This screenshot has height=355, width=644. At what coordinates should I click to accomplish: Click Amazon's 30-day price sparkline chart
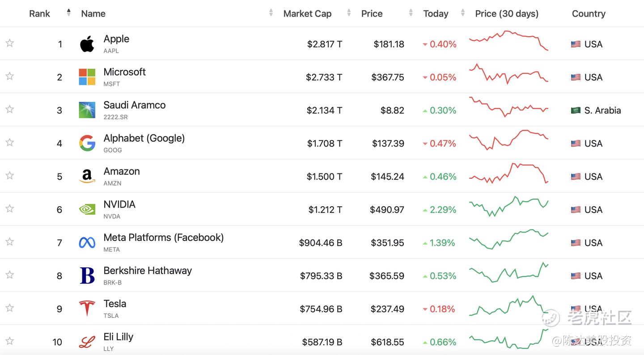point(508,173)
